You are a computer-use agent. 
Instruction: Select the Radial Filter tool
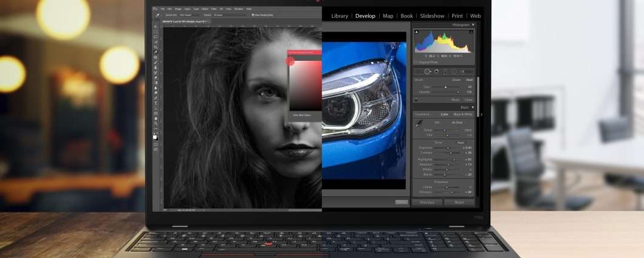pos(454,72)
